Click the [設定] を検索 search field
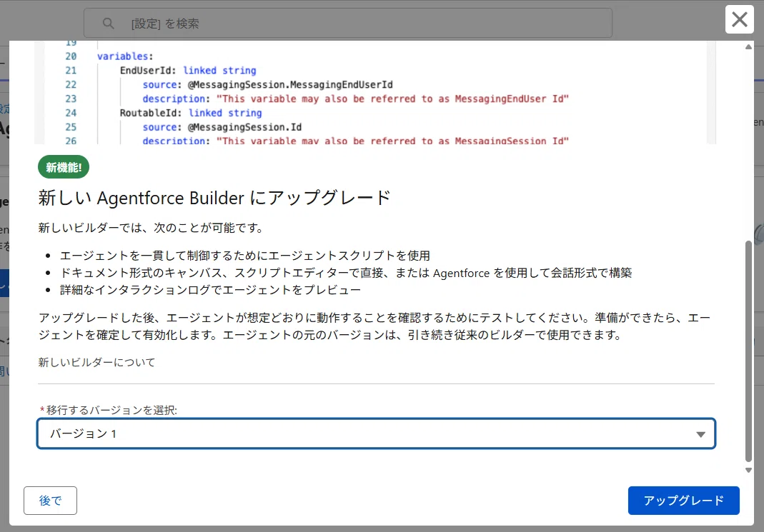The image size is (764, 532). click(348, 23)
